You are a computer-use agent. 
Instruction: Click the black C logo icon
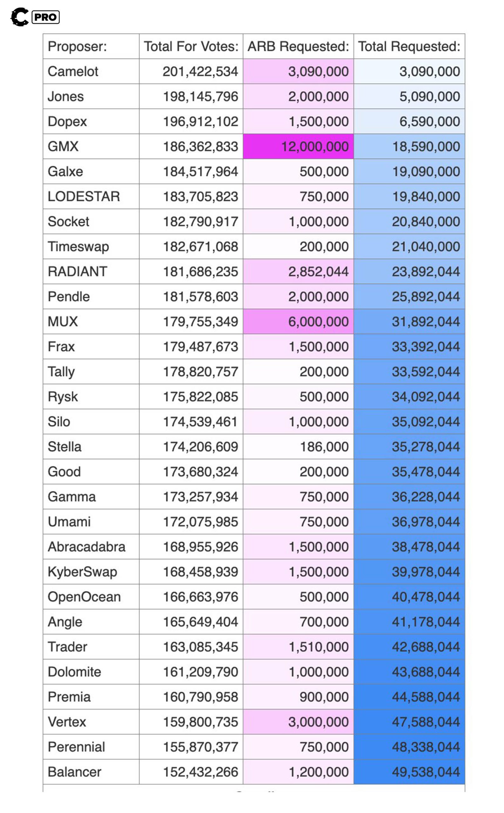point(19,17)
